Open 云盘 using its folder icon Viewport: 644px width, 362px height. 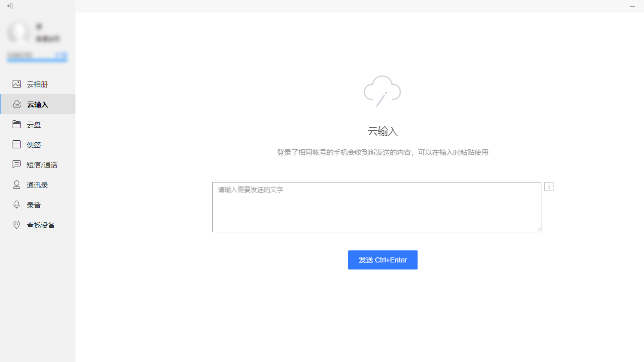click(17, 124)
